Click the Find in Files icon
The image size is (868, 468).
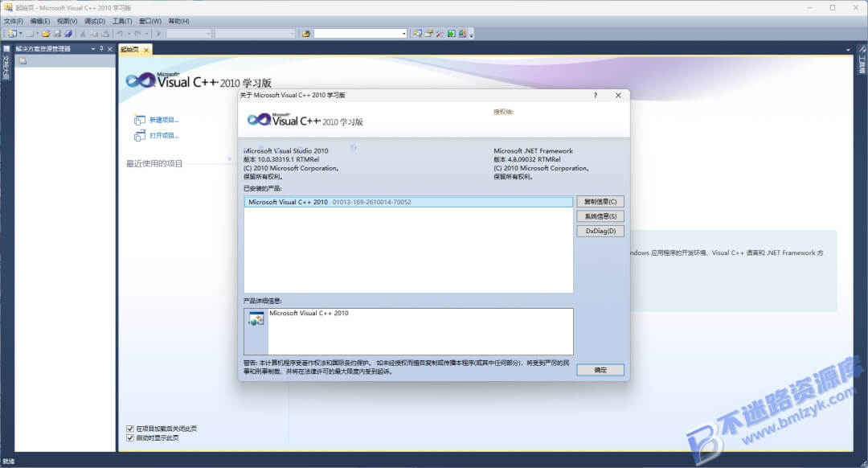point(306,34)
